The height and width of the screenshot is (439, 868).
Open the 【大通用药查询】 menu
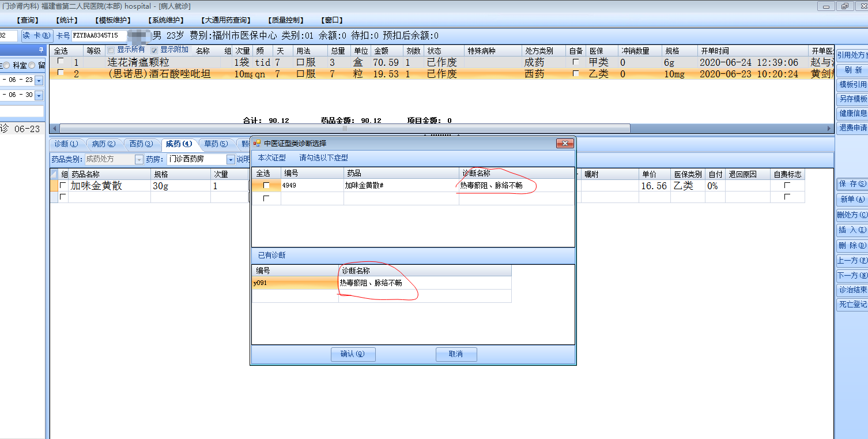(227, 20)
